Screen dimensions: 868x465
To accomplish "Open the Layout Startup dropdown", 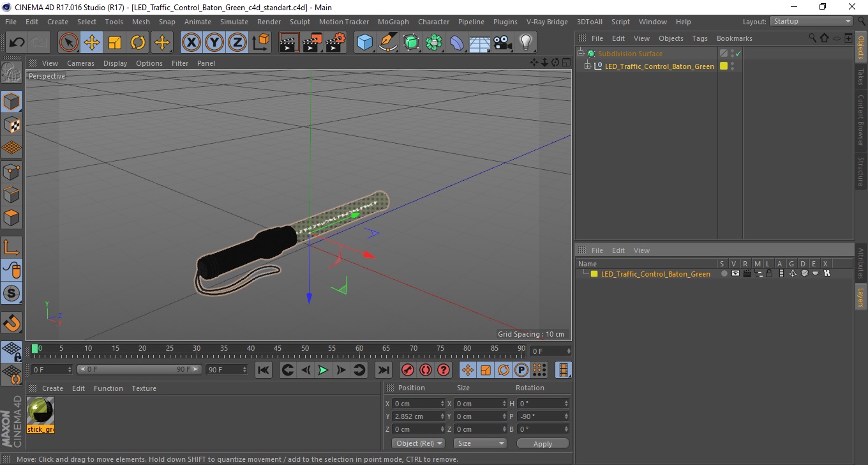I will coord(811,21).
